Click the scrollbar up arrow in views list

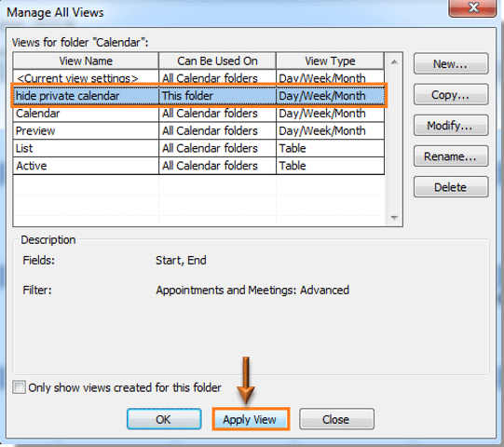click(x=394, y=61)
